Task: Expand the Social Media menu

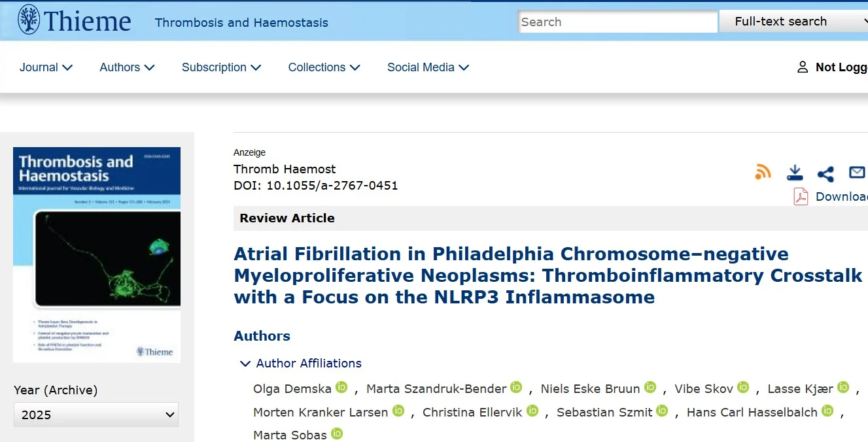Action: pyautogui.click(x=426, y=67)
